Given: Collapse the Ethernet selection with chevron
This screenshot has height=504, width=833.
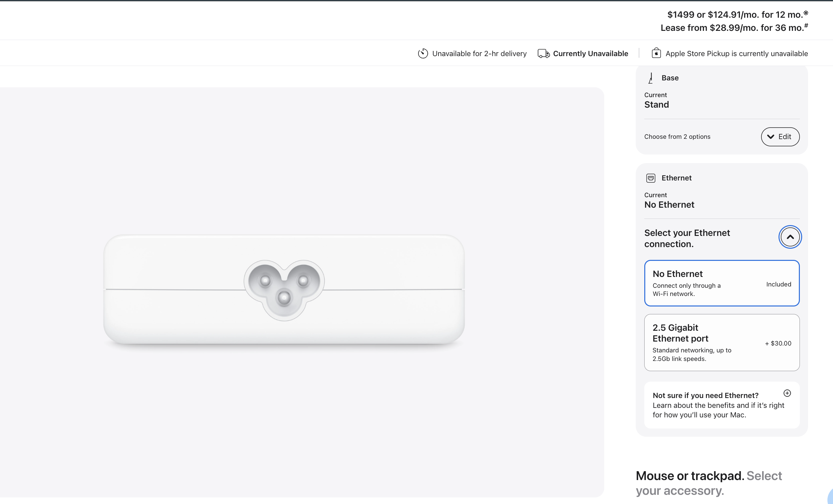Looking at the screenshot, I should coord(790,237).
